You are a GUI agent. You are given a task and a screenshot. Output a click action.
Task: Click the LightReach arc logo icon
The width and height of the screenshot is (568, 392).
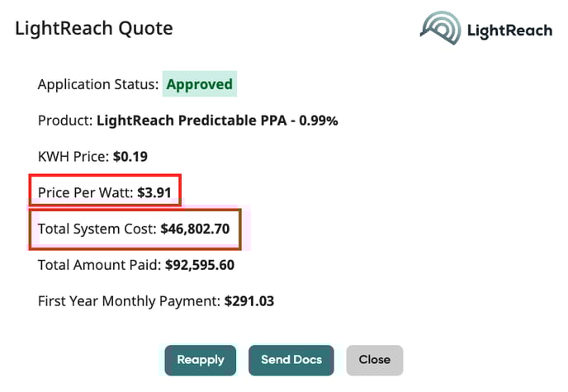pos(441,27)
